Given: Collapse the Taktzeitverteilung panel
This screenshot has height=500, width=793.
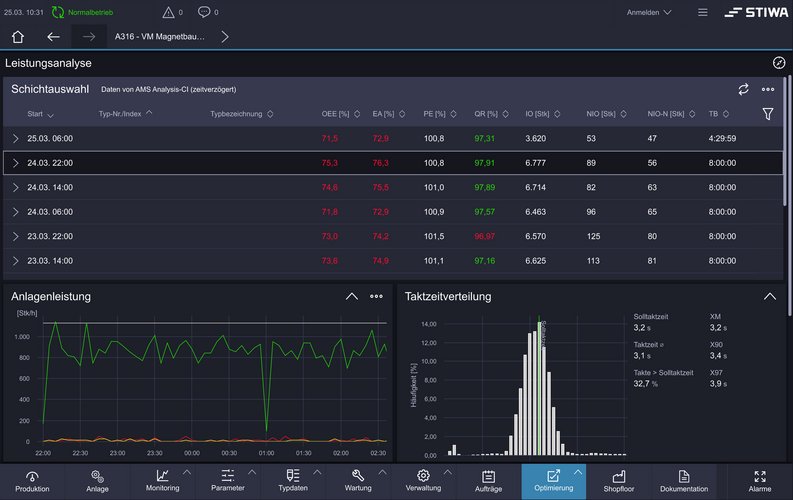Looking at the screenshot, I should point(769,297).
